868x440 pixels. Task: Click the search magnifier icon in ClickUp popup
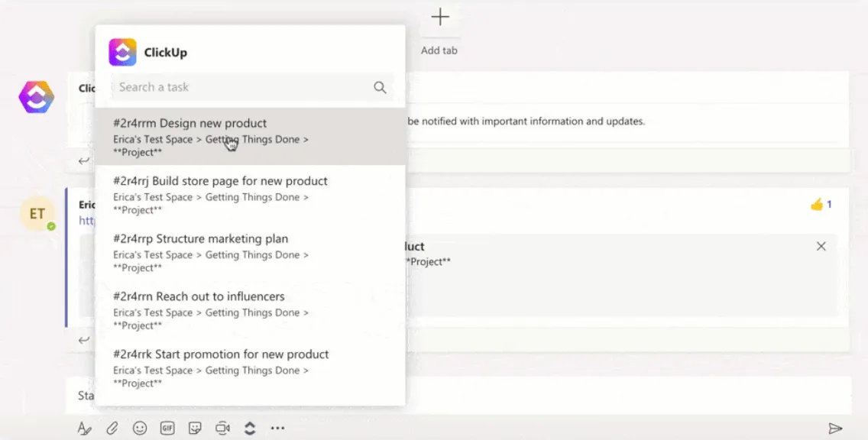[380, 87]
